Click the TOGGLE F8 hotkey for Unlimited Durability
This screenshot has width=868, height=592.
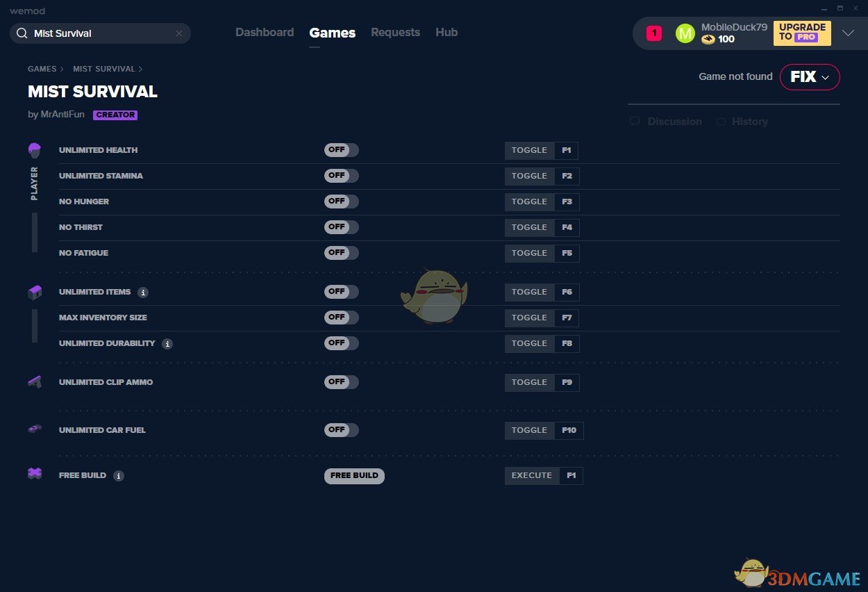click(x=542, y=343)
